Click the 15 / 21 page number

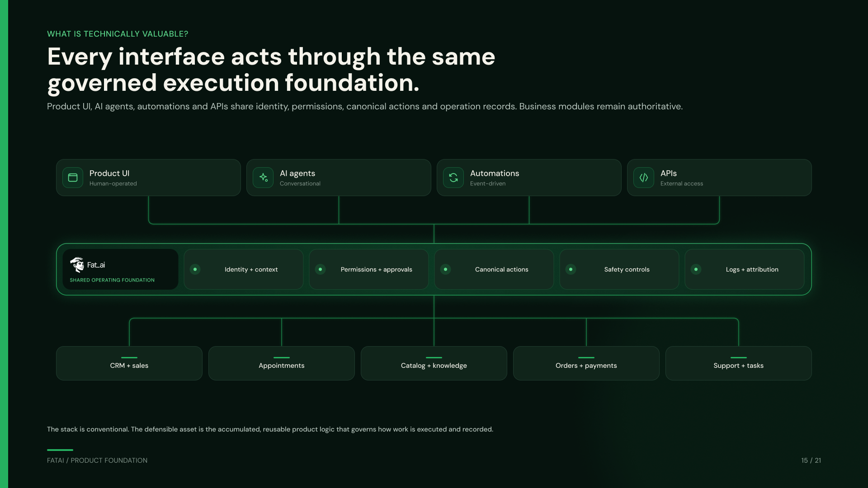click(811, 460)
